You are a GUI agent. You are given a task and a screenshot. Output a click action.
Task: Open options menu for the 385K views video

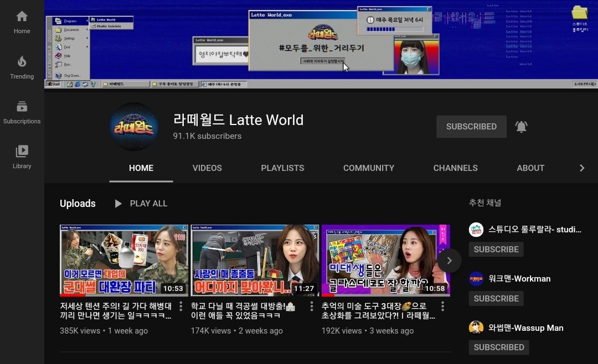coord(181,306)
